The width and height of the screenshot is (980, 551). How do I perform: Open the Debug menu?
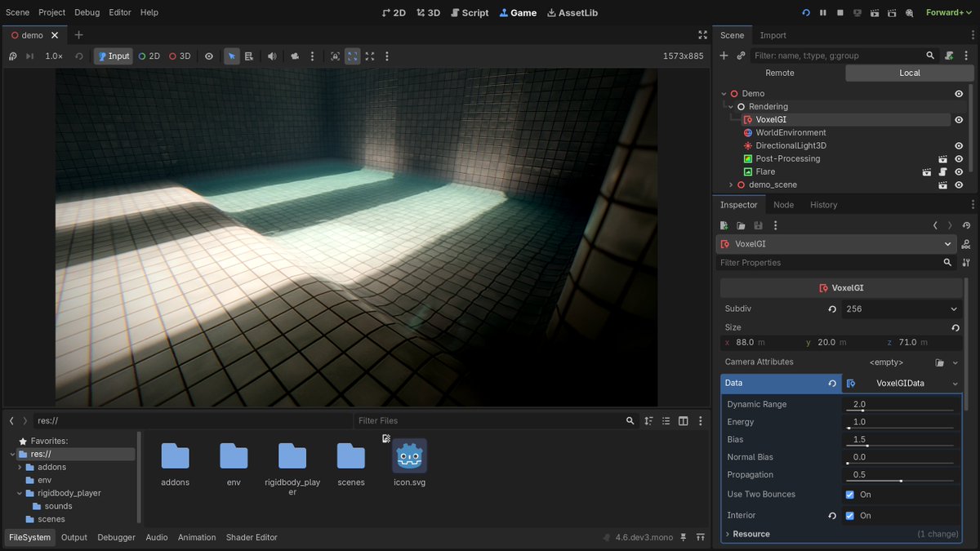click(x=87, y=12)
